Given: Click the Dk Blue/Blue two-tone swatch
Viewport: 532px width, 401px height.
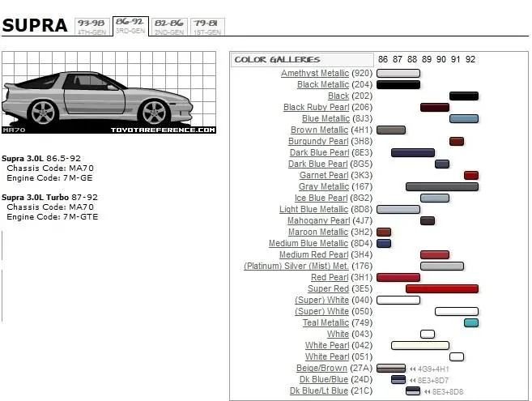Looking at the screenshot, I should [398, 380].
